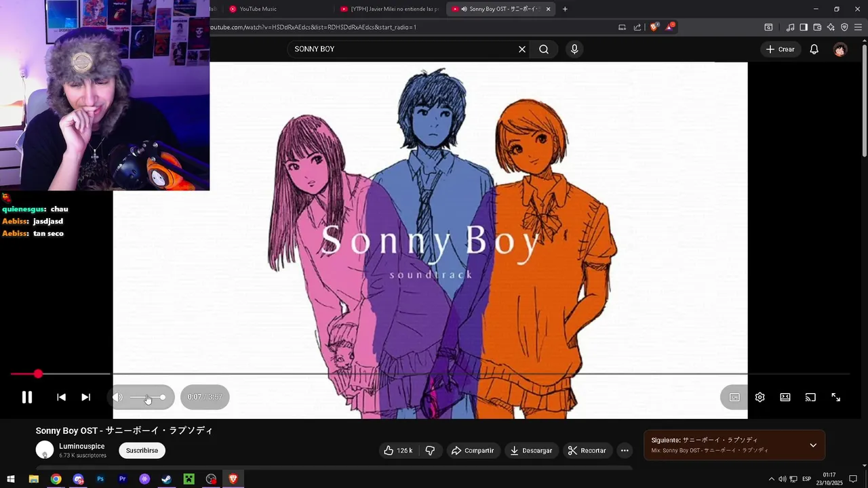The width and height of the screenshot is (868, 488).
Task: Click the Recortar clip button
Action: pos(587,451)
